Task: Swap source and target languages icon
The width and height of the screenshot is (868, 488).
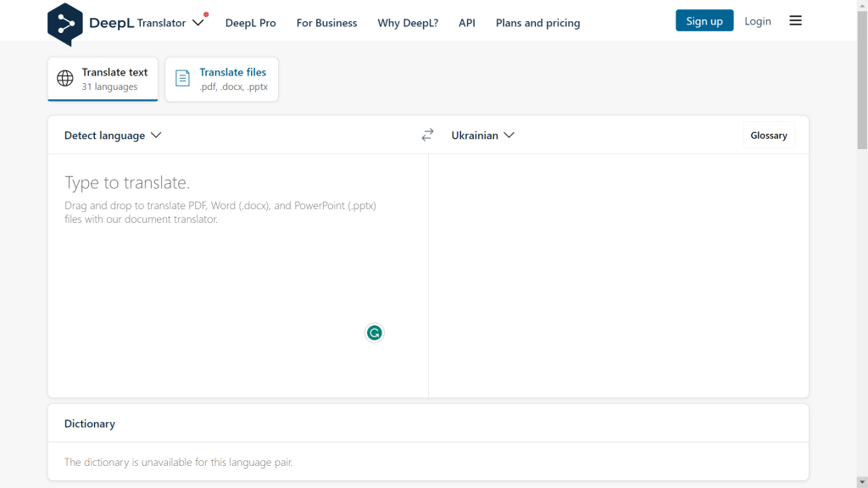Action: (427, 135)
